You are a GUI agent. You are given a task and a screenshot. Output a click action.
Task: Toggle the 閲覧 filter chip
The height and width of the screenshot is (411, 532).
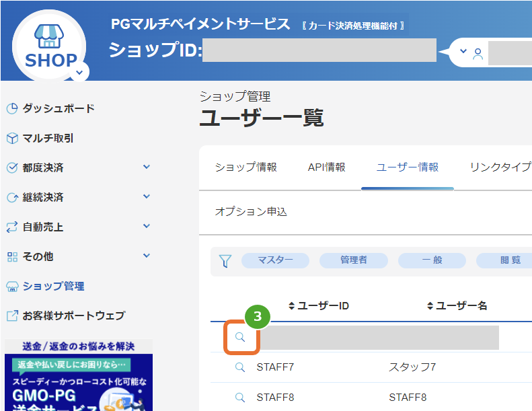tap(504, 260)
